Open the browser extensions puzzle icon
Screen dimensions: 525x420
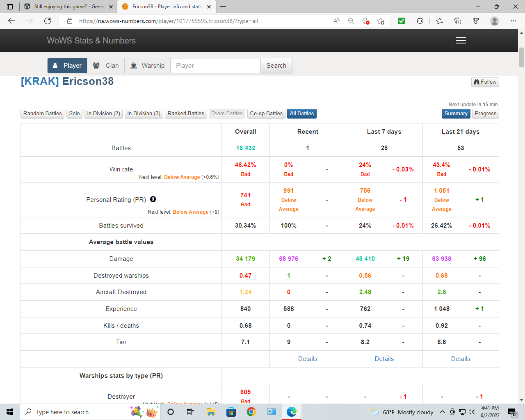click(420, 21)
